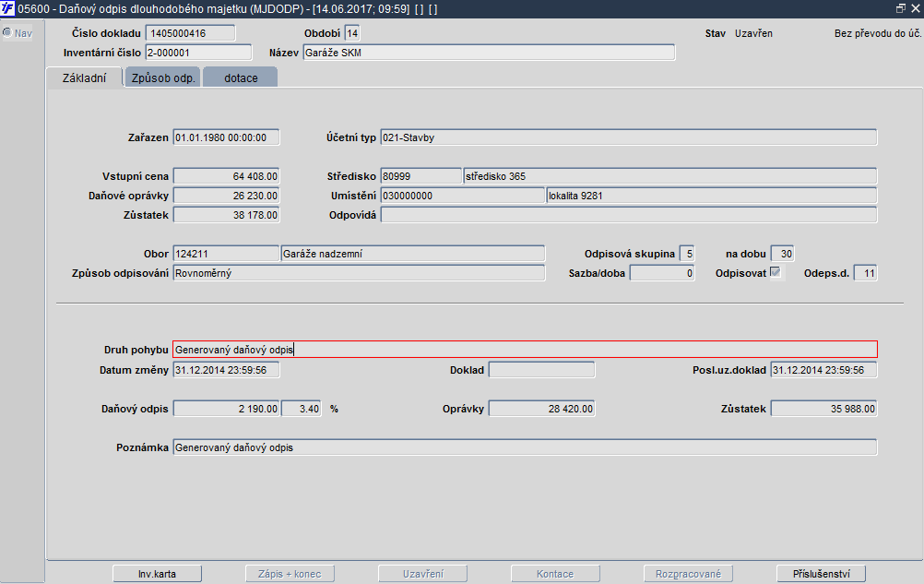924x584 pixels.
Task: Select the Inventární číslo field
Action: [x=198, y=53]
